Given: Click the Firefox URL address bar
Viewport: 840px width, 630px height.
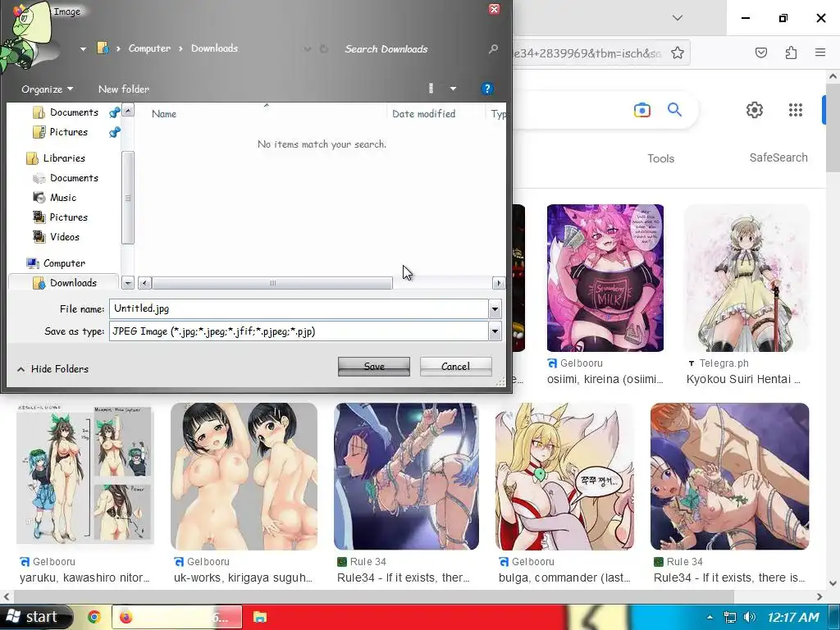Looking at the screenshot, I should [587, 52].
